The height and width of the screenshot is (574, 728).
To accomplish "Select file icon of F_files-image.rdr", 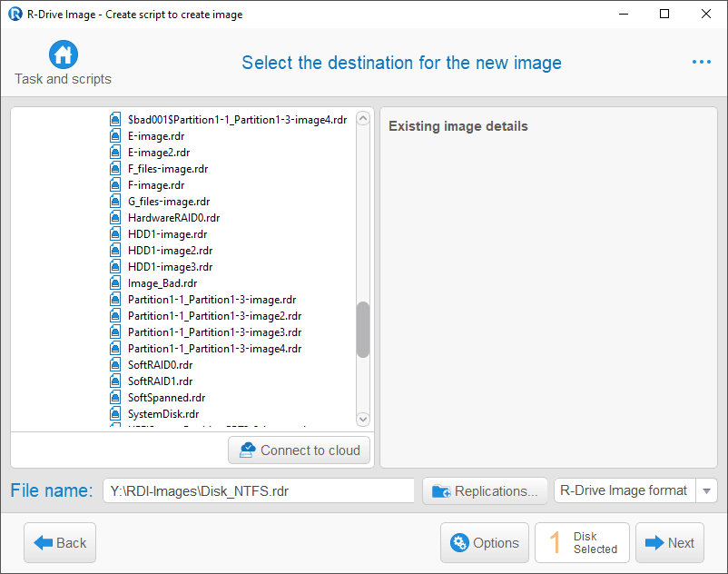I will (x=115, y=169).
